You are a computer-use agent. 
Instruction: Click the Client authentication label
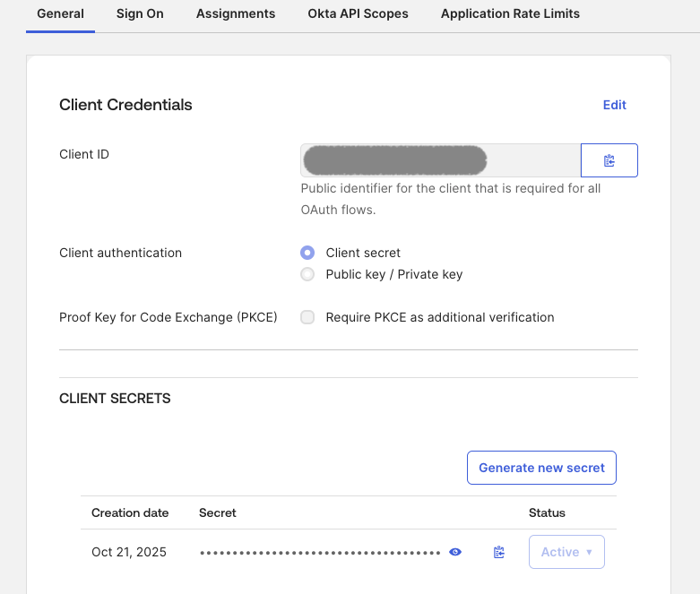[120, 253]
